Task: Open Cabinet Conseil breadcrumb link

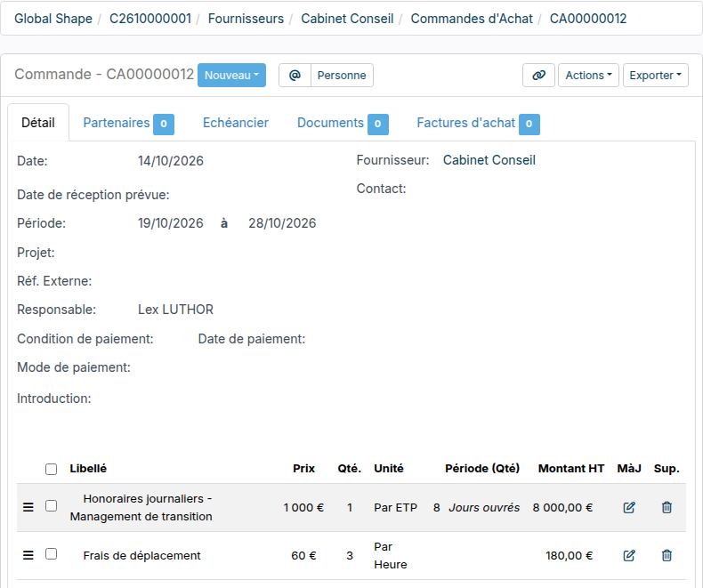Action: coord(347,19)
